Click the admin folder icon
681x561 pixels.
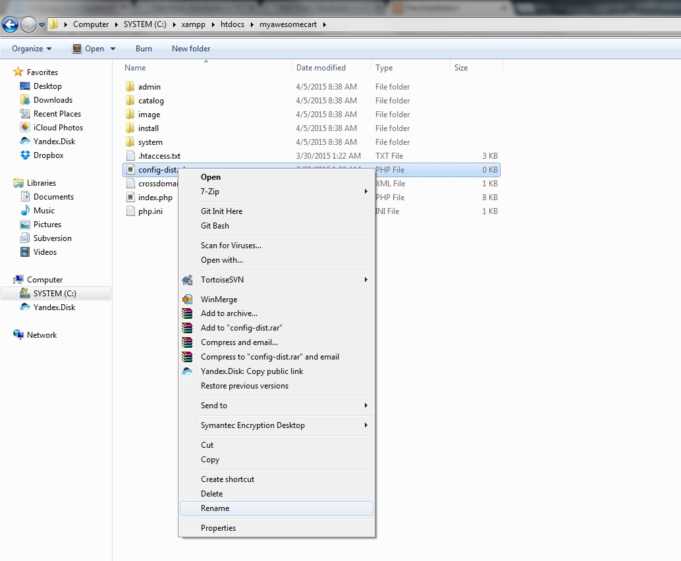(x=129, y=87)
